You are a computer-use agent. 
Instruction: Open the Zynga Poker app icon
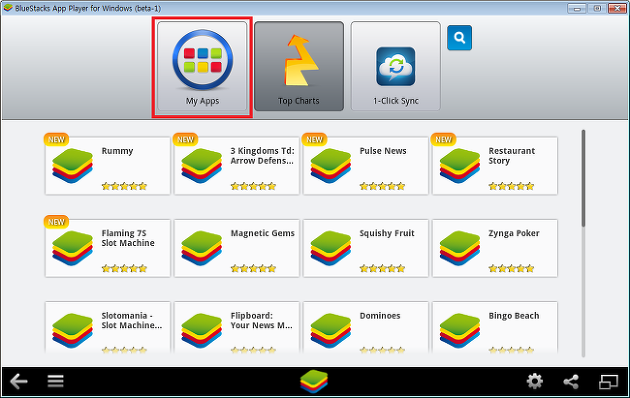click(460, 248)
